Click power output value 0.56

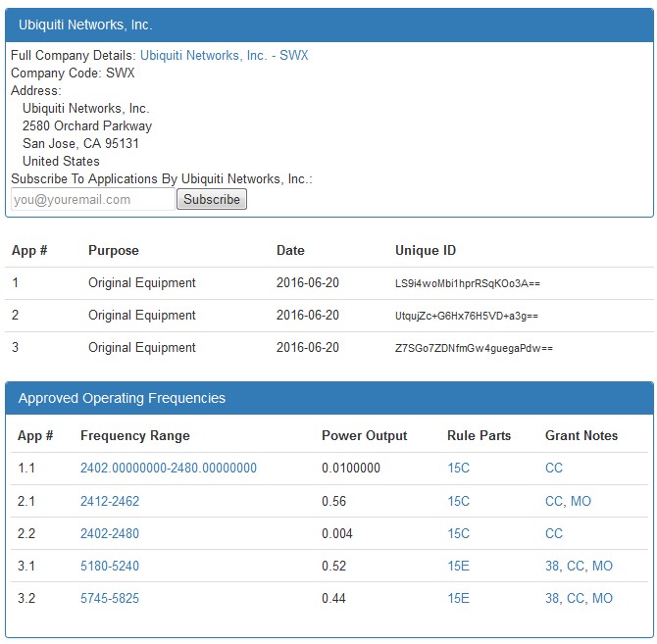(334, 501)
